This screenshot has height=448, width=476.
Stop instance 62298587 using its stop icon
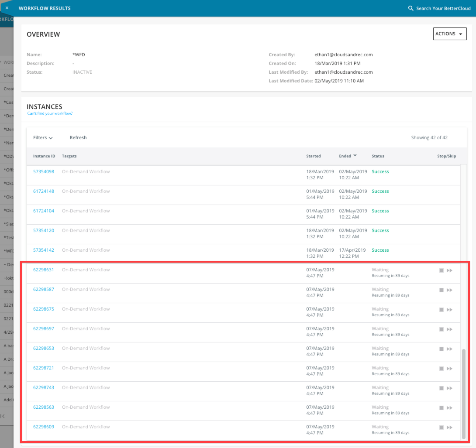[442, 290]
